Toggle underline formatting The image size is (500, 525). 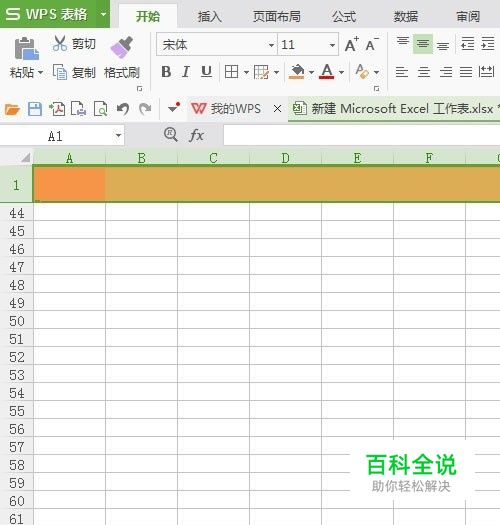pos(206,72)
